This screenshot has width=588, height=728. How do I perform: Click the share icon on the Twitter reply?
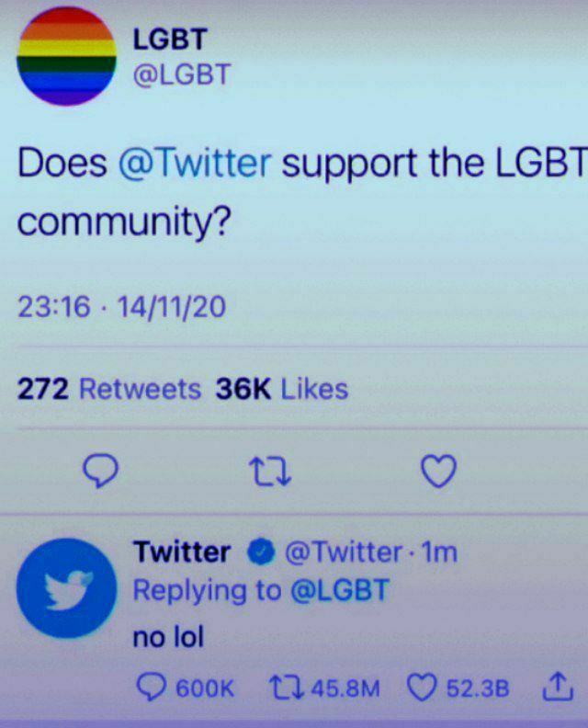pyautogui.click(x=558, y=686)
